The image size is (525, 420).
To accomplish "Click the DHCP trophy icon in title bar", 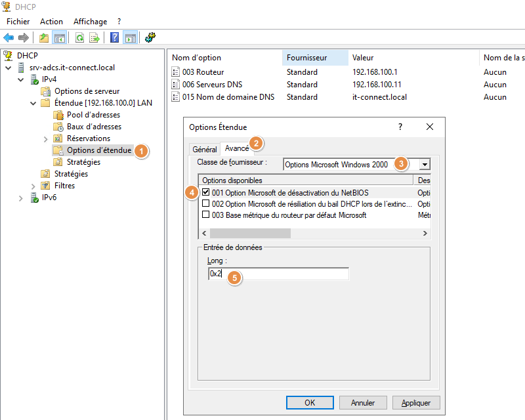I will [x=7, y=7].
